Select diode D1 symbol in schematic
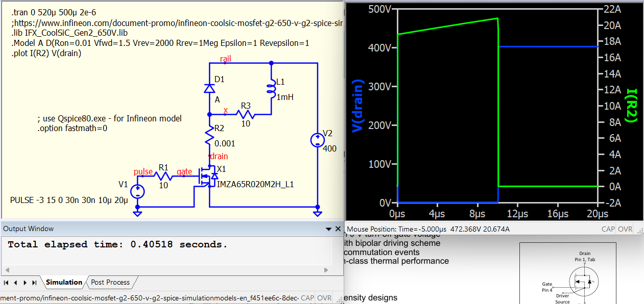The image size is (644, 304). point(209,88)
